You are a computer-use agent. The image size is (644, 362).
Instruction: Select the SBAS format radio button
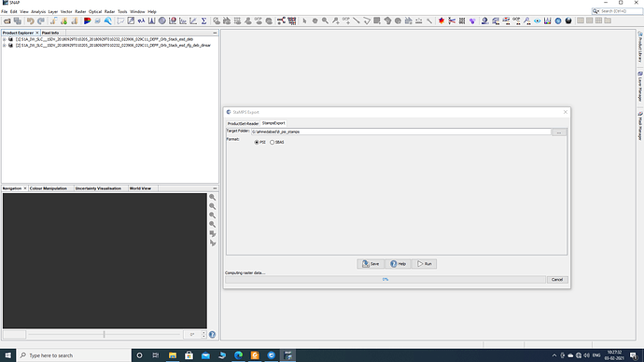(x=272, y=142)
